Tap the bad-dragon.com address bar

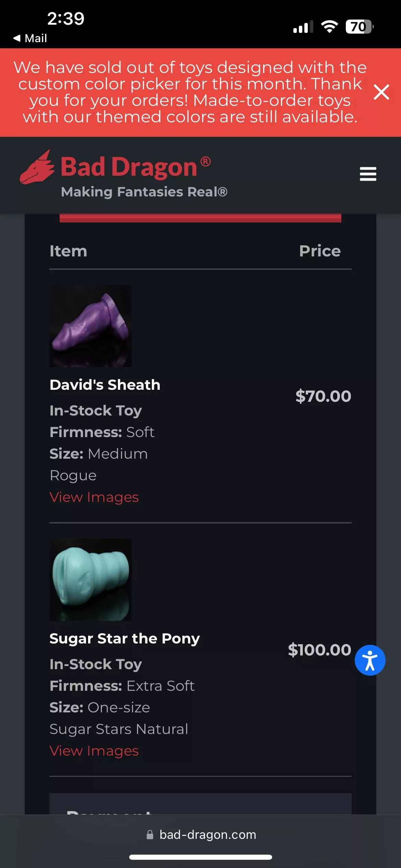coord(207,834)
